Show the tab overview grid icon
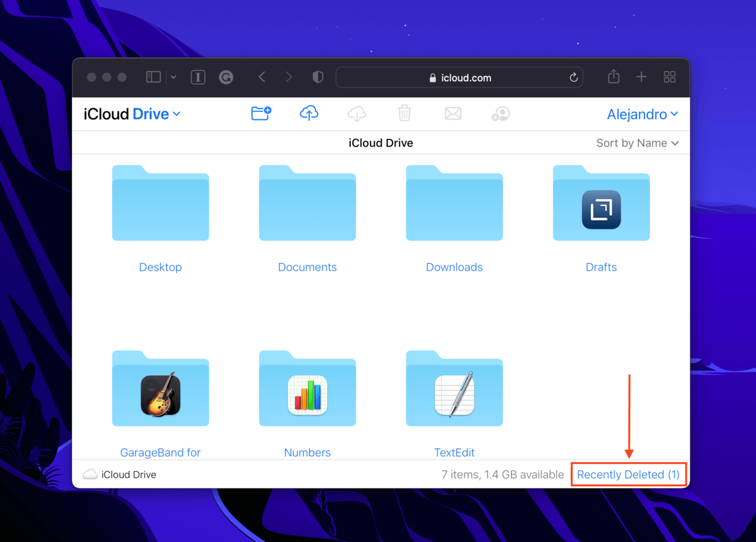756x542 pixels. 670,77
